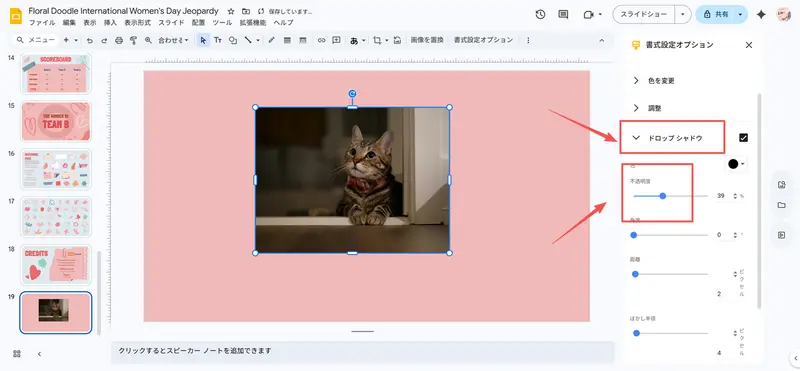Screen dimensions: 800x371
Task: Select slide 18 CREDITS thumbnail
Action: 56,264
